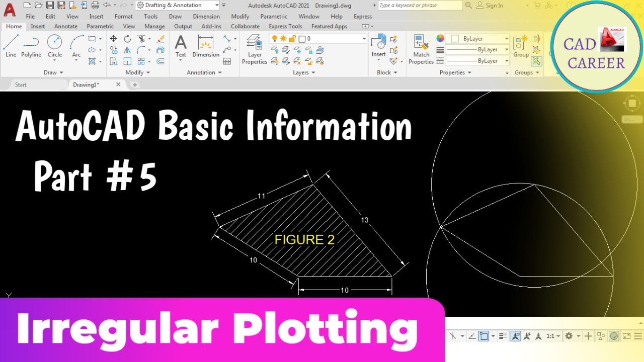644x362 pixels.
Task: Click the Text tool icon
Action: [181, 46]
